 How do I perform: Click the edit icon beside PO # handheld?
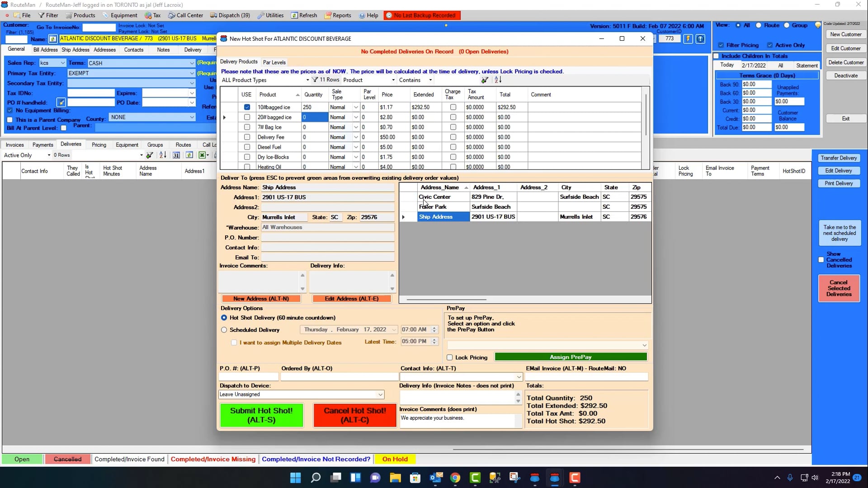61,103
